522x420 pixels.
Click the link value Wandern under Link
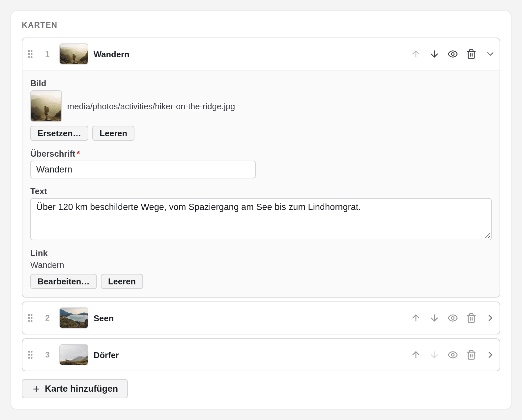(x=47, y=265)
